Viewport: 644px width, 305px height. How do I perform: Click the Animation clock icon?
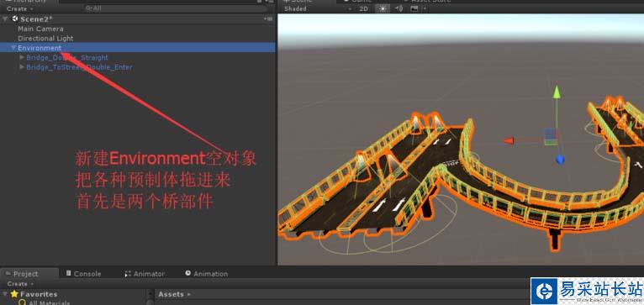(188, 273)
